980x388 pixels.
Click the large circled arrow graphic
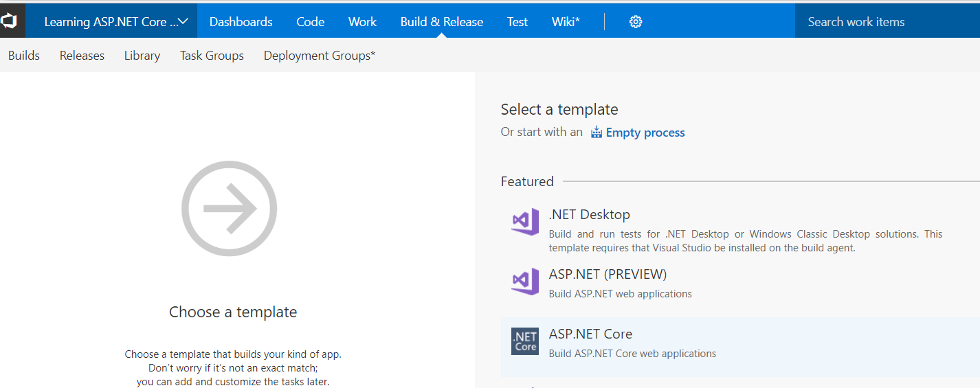(x=229, y=209)
